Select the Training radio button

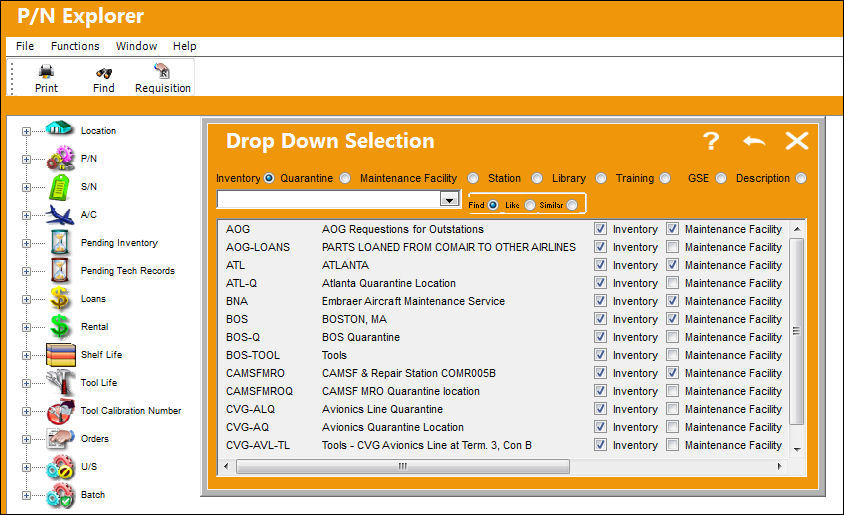(x=665, y=178)
